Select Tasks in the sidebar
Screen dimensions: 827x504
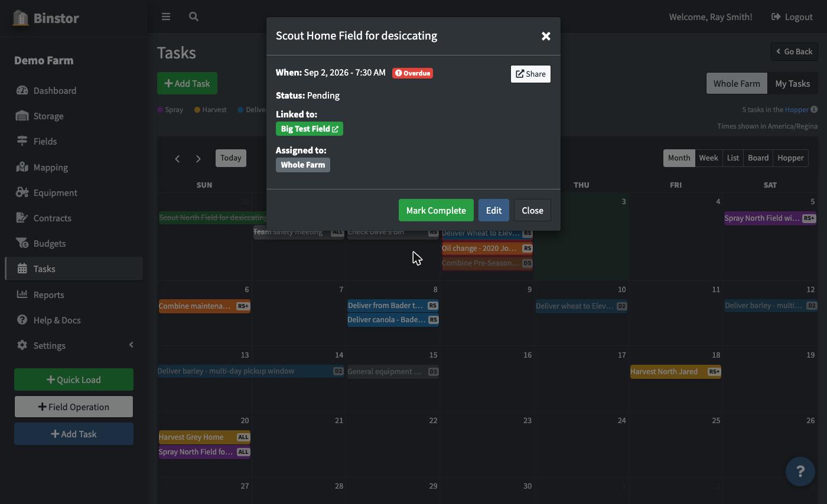click(x=74, y=269)
